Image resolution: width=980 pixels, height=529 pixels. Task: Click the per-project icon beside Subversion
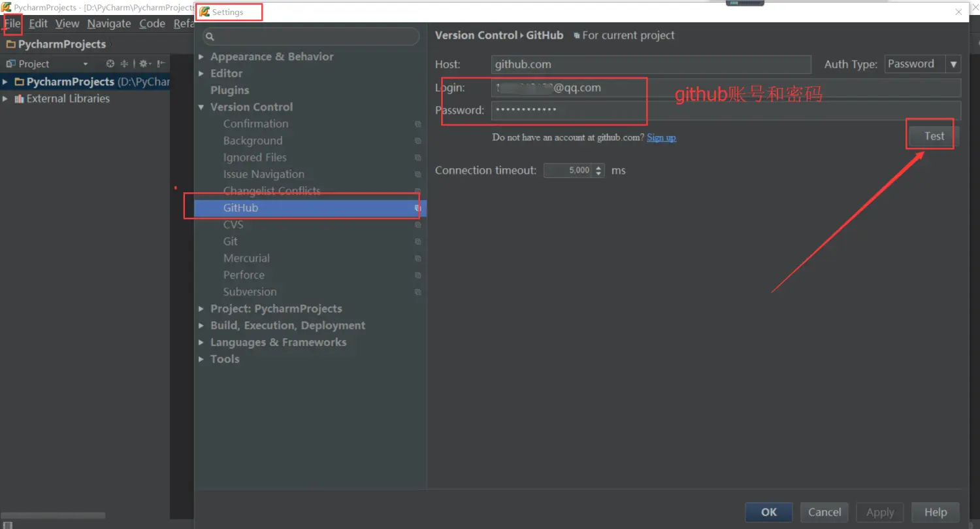(418, 292)
